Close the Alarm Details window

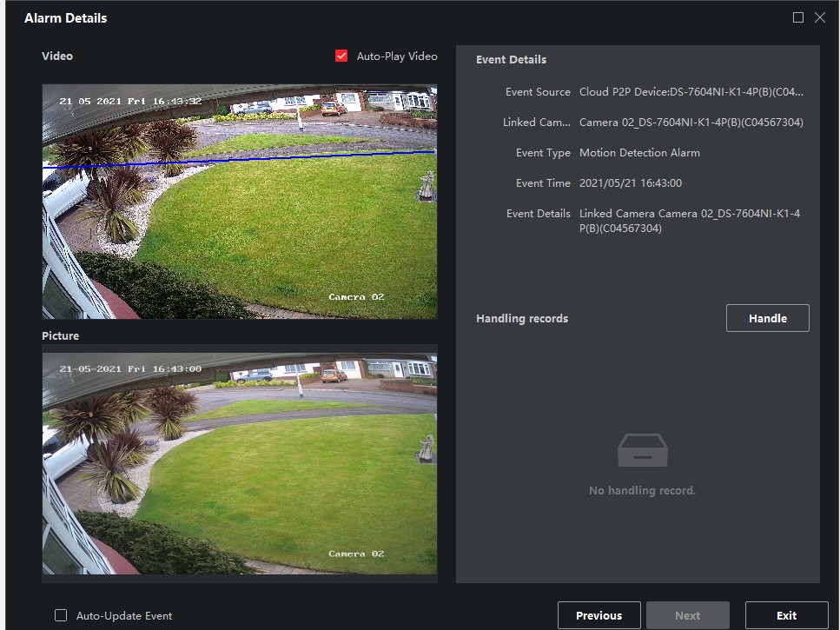(x=819, y=17)
